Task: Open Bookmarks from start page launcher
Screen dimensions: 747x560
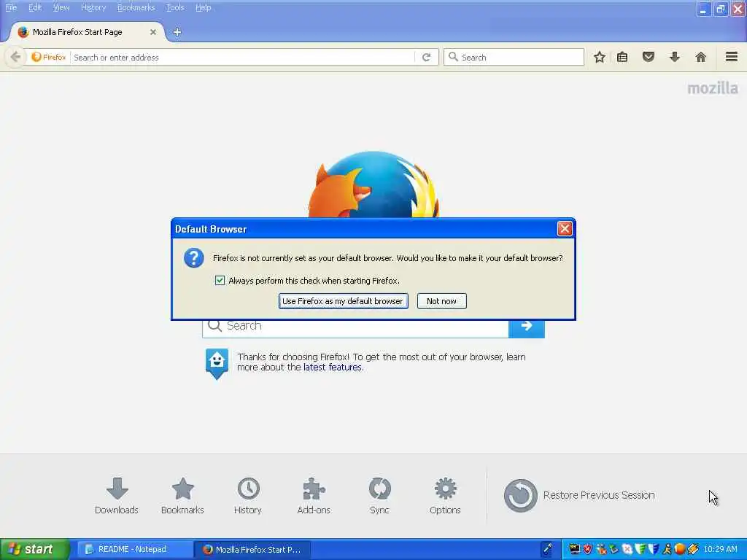Action: 182,496
